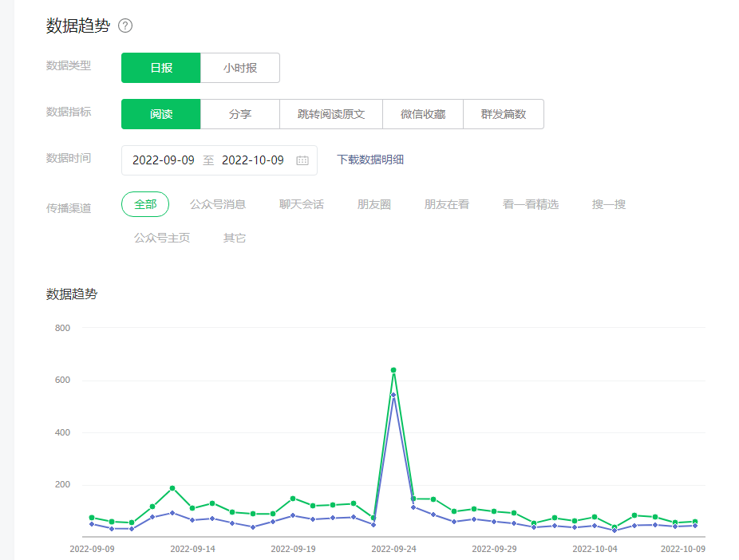This screenshot has height=560, width=739.
Task: Filter by 公众号主页 channel
Action: [162, 238]
